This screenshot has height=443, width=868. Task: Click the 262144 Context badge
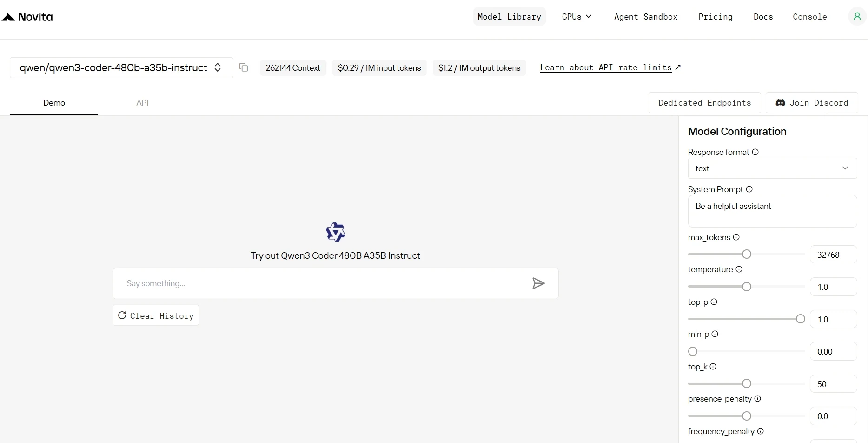pos(293,68)
